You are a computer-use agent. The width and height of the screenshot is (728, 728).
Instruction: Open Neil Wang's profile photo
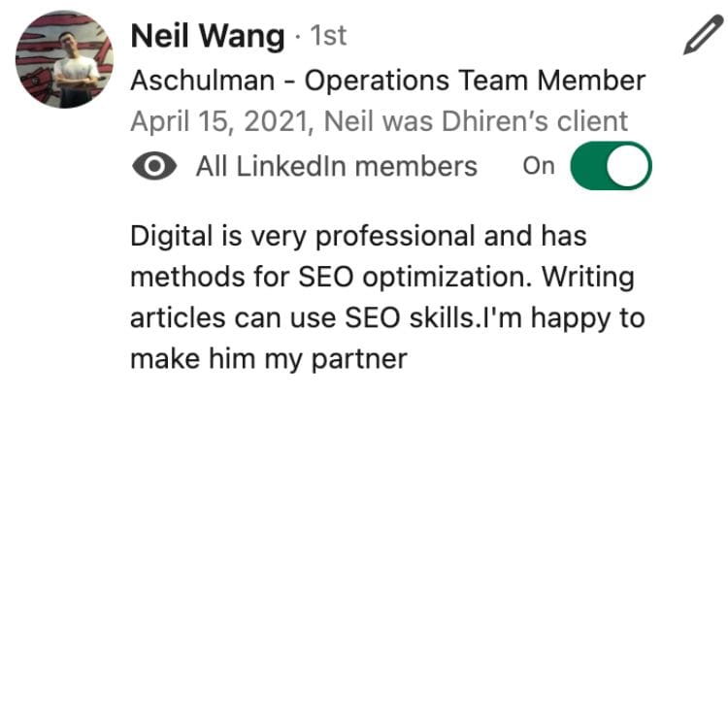64,59
